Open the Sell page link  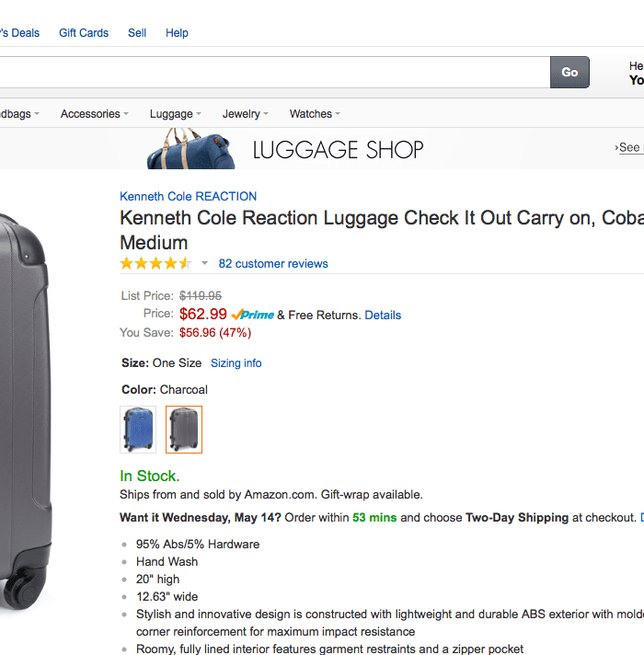[x=137, y=33]
